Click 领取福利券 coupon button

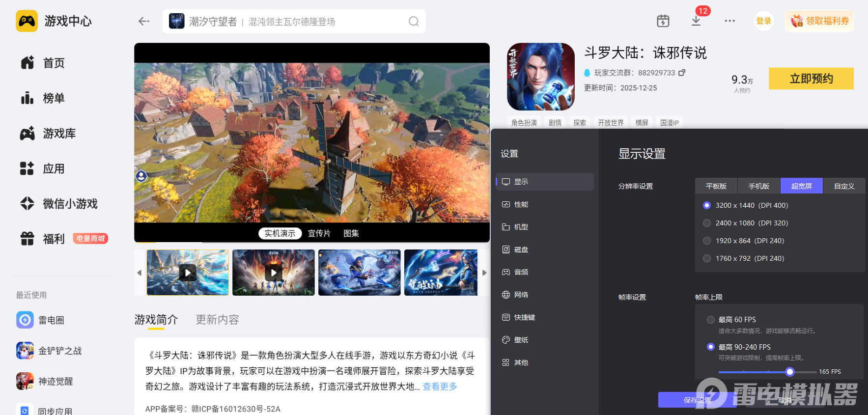819,21
